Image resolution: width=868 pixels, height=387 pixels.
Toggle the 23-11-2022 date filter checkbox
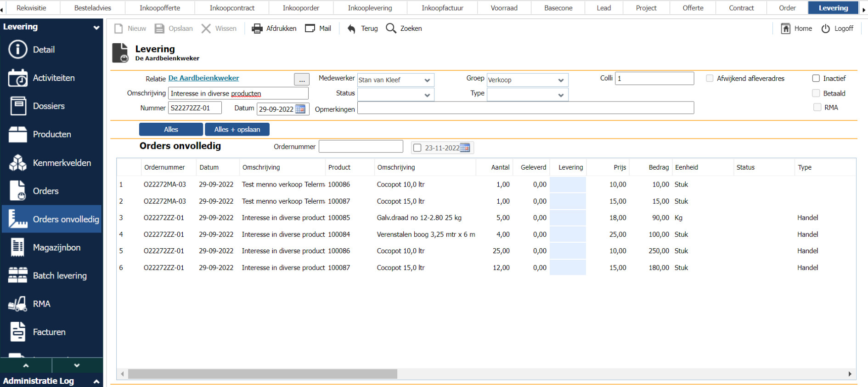[417, 148]
